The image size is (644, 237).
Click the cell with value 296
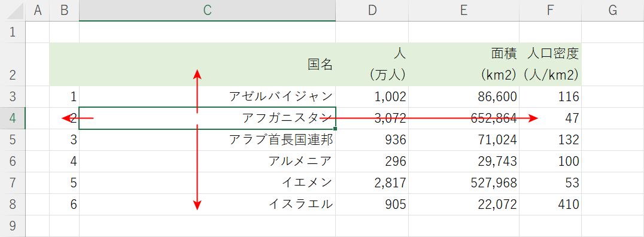pyautogui.click(x=372, y=162)
